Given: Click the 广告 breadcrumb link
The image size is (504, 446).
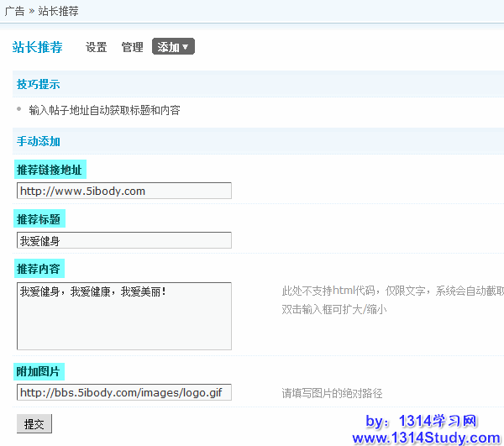Looking at the screenshot, I should pyautogui.click(x=14, y=11).
